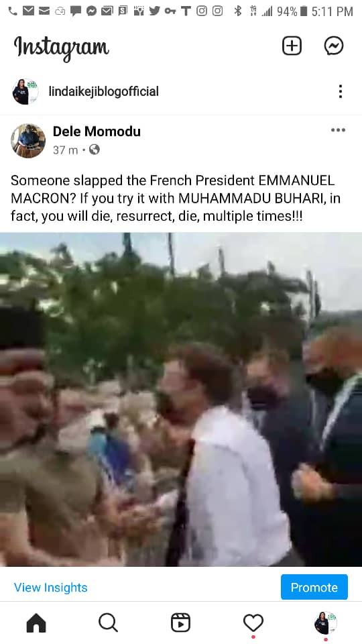Tap the Promote button
This screenshot has height=644, width=362.
[x=314, y=587]
